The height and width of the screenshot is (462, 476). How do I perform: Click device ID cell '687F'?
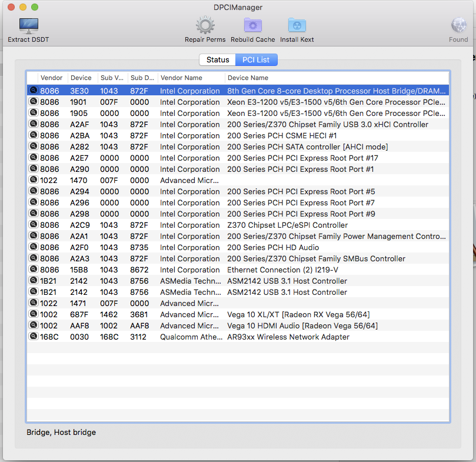click(79, 314)
